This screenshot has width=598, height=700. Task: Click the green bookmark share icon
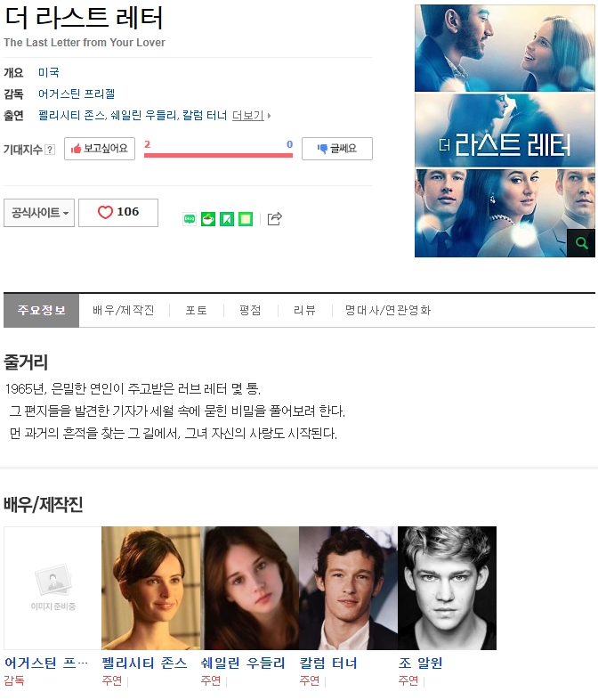click(227, 219)
